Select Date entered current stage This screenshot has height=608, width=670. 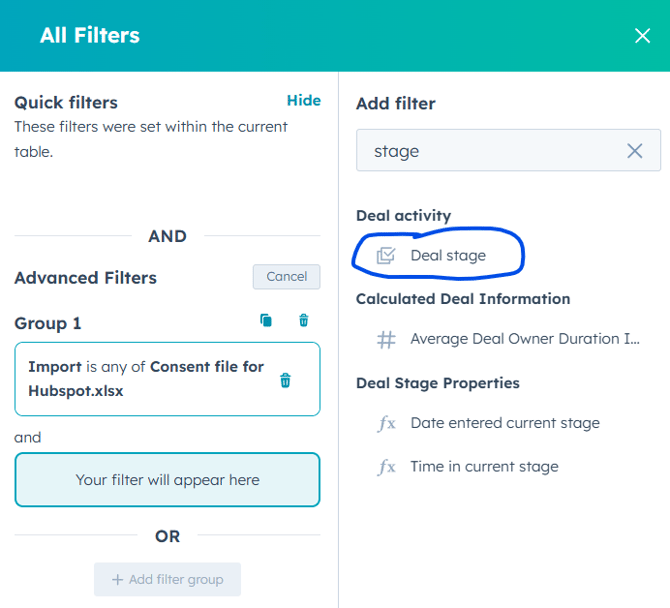[x=505, y=423]
